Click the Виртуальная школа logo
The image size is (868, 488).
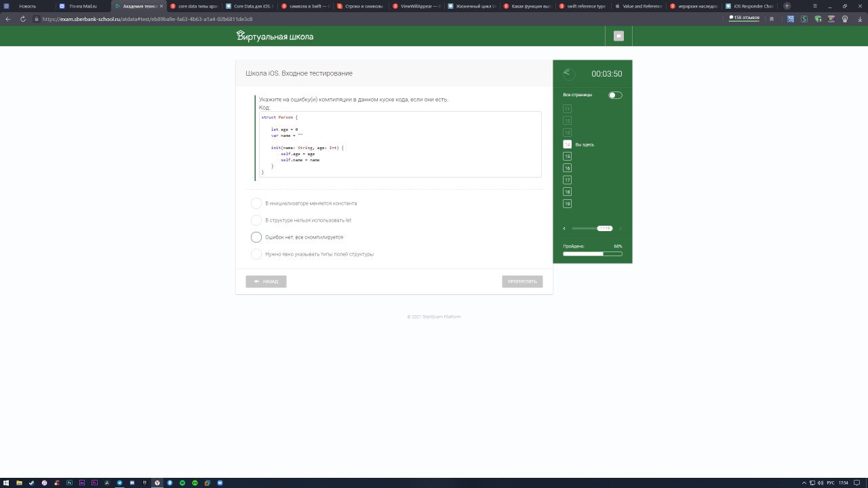point(275,36)
